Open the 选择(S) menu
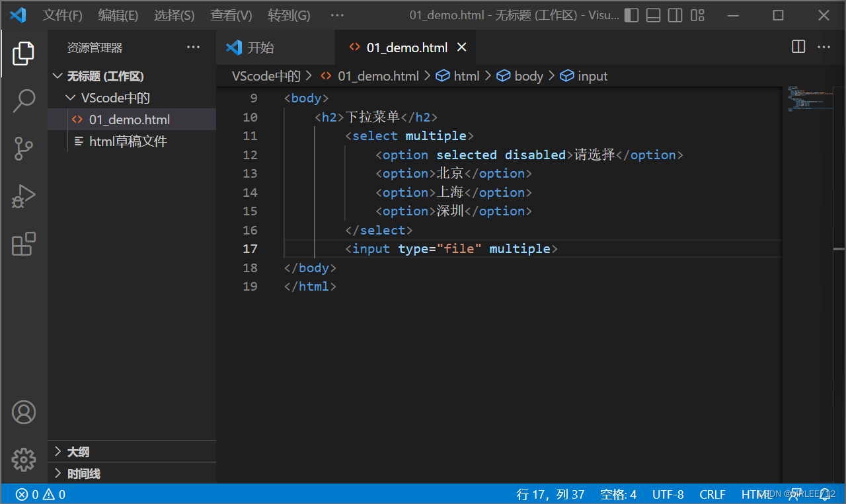 [174, 15]
